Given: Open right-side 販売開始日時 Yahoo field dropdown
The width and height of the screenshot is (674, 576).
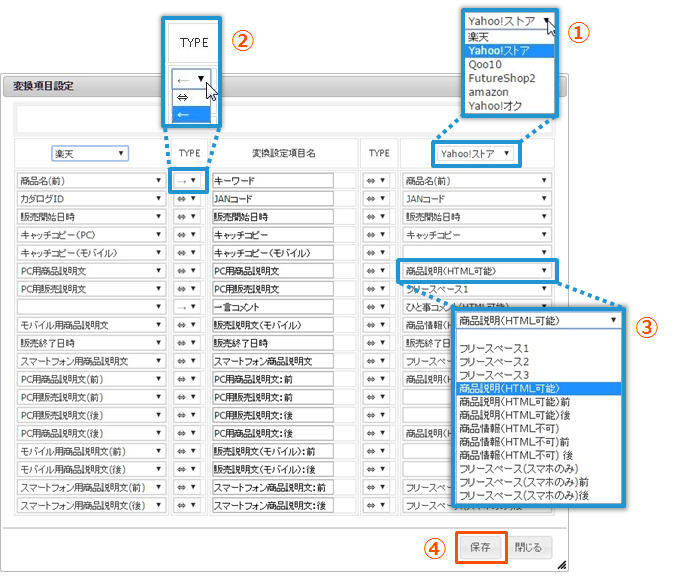Looking at the screenshot, I should 477,217.
